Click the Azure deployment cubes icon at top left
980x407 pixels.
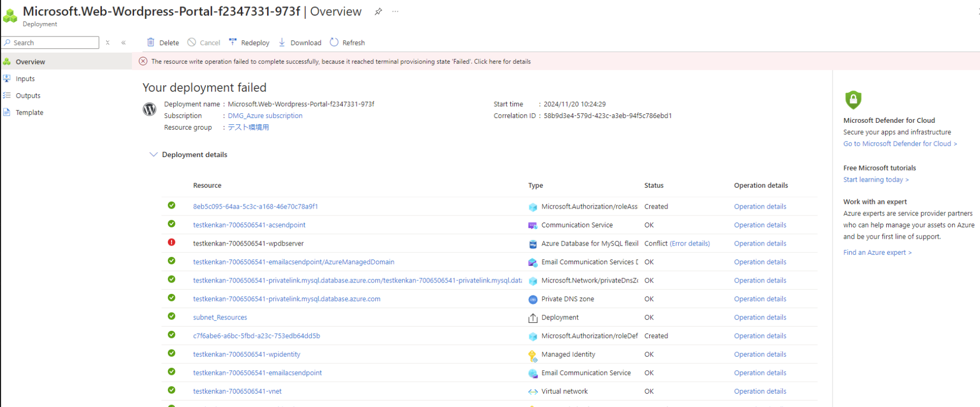coord(10,16)
